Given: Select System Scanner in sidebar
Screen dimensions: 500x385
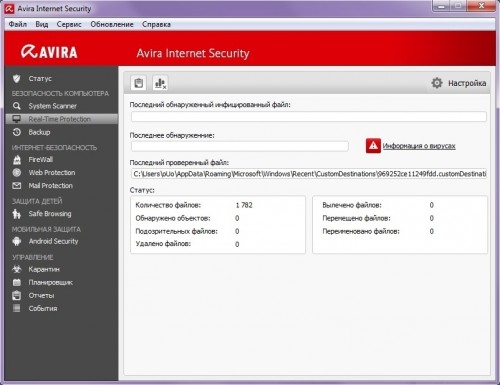Looking at the screenshot, I should [x=53, y=106].
